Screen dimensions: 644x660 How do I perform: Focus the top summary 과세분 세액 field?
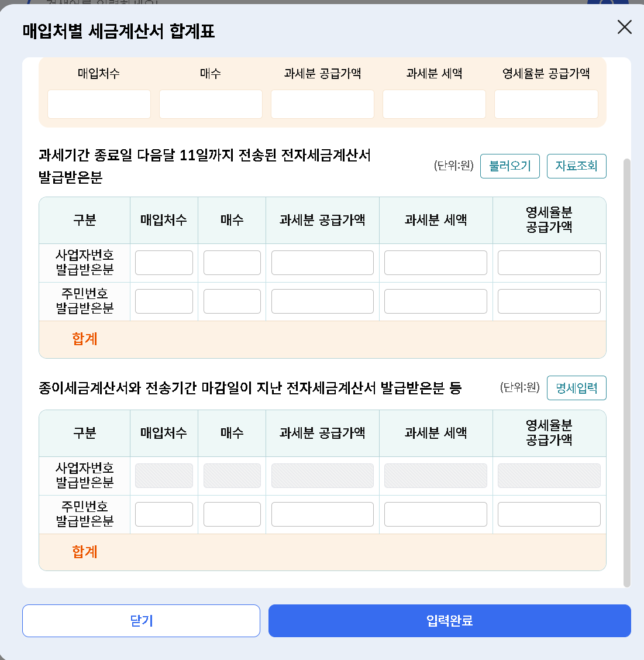[434, 104]
